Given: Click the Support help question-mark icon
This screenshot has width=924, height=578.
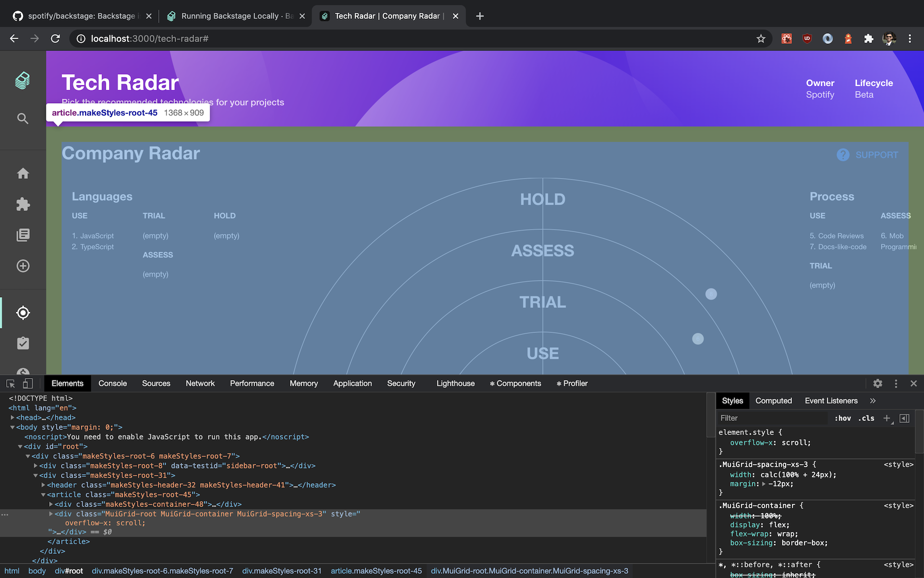Looking at the screenshot, I should coord(843,155).
